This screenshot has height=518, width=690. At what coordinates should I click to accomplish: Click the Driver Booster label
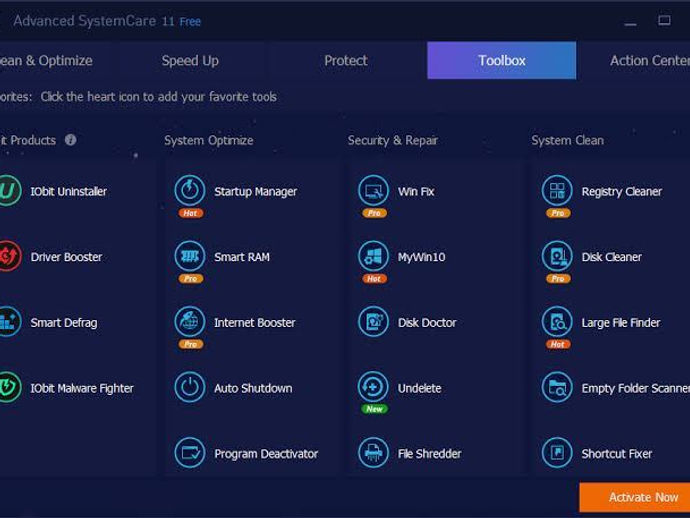coord(66,257)
